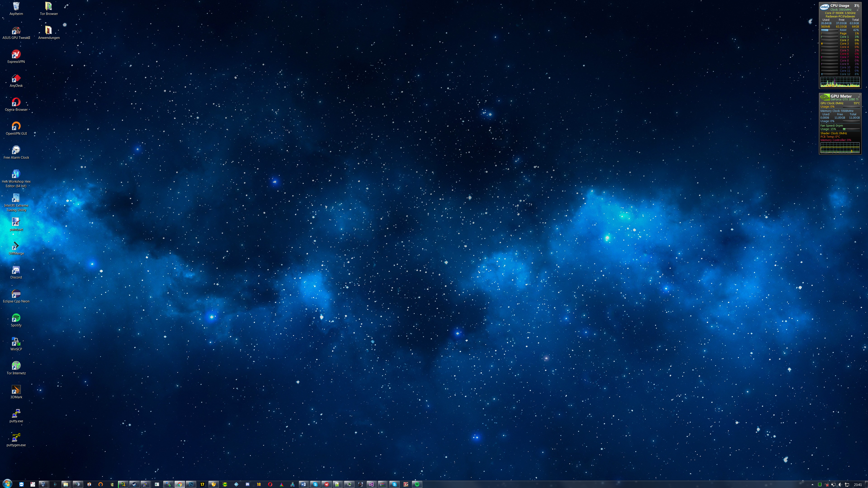Select the AnyDesk desktop shortcut
The height and width of the screenshot is (488, 868).
(x=16, y=80)
